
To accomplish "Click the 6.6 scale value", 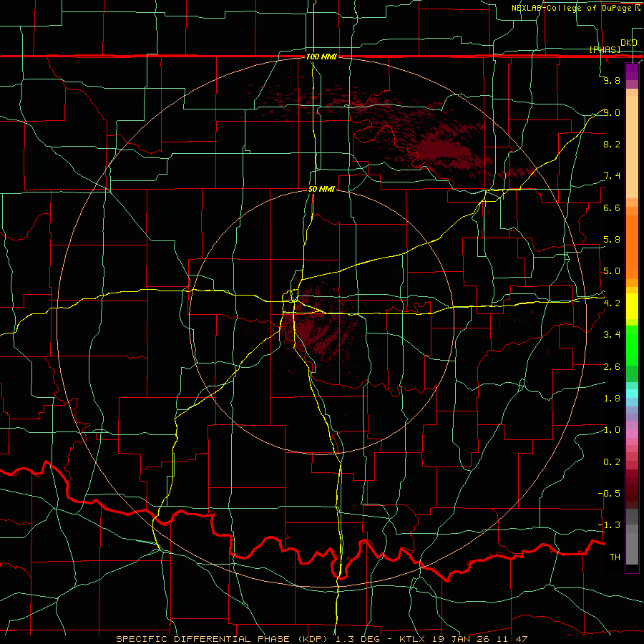I will 612,208.
